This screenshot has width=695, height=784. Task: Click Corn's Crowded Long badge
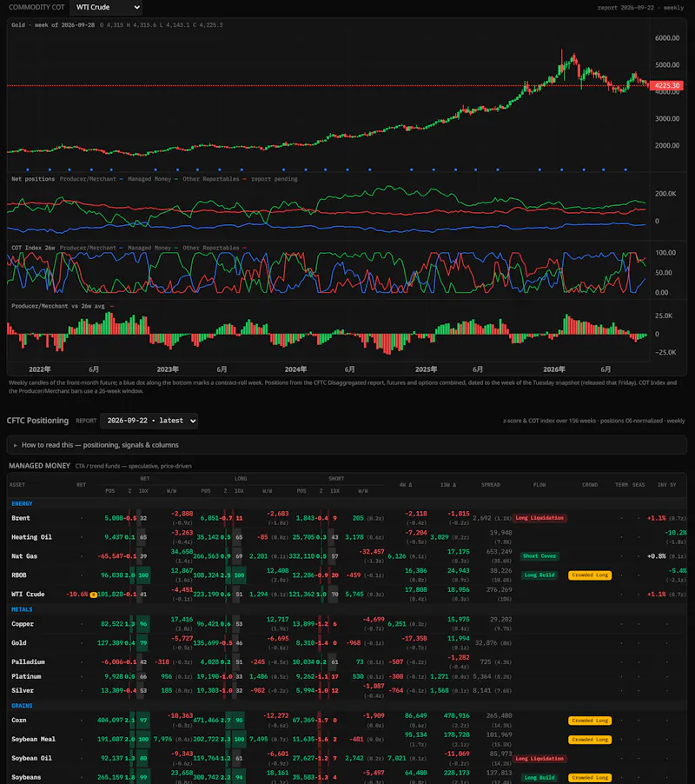590,721
